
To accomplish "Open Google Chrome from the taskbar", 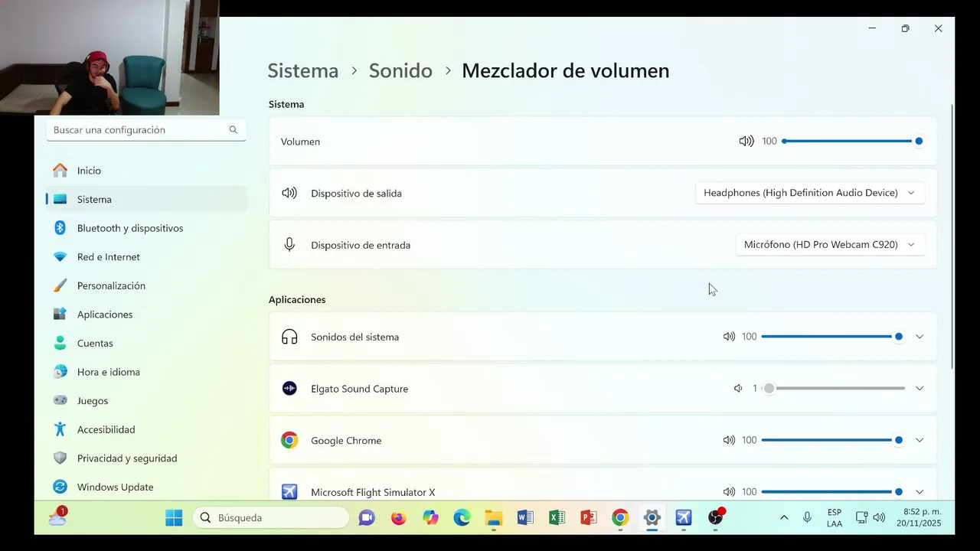I will point(620,518).
